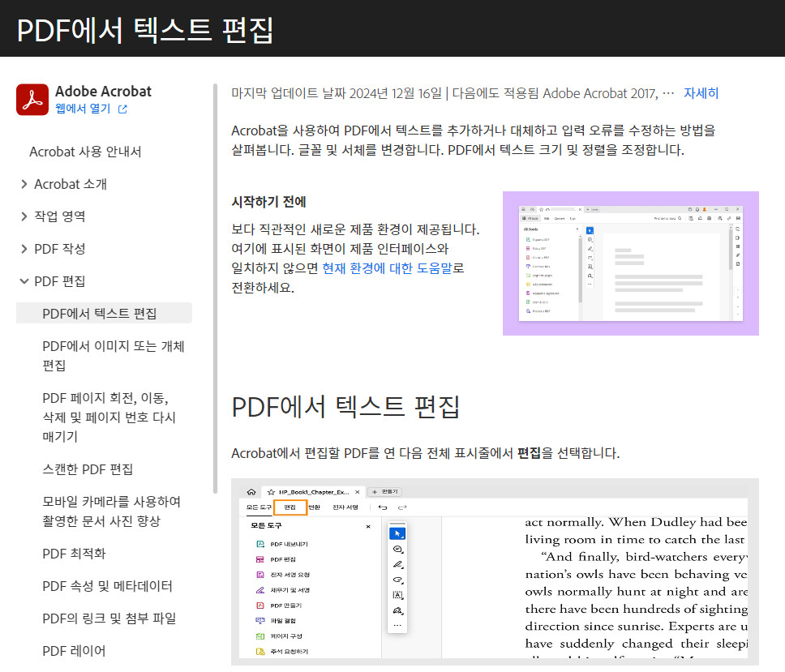
Task: Open 스캔한 PDF 편집 in the sidebar
Action: click(x=88, y=469)
